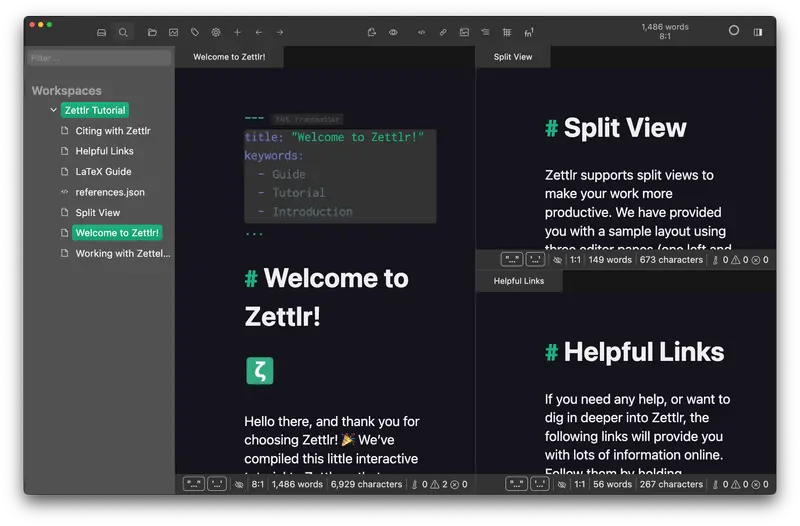Select Welcome to Zettlr! in sidebar

coord(117,233)
